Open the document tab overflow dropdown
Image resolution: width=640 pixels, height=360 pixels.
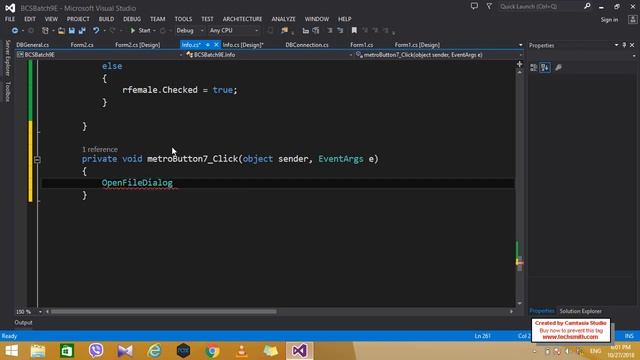pos(520,45)
